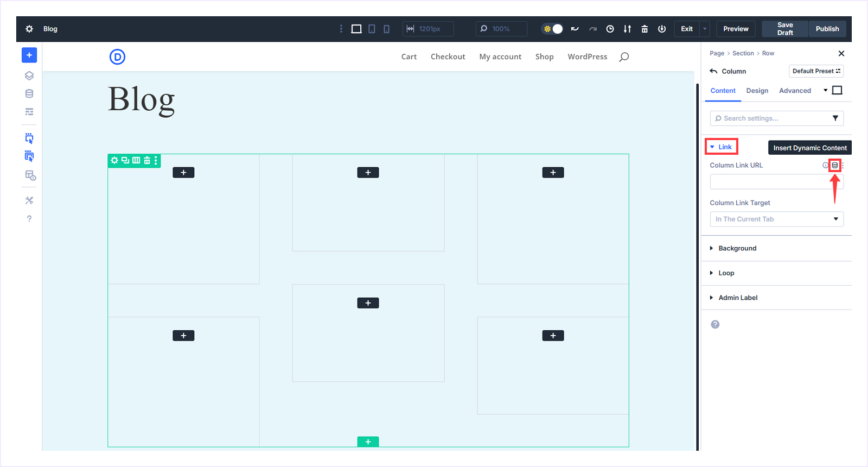This screenshot has height=467, width=868.
Task: Switch to the Design tab
Action: click(757, 91)
